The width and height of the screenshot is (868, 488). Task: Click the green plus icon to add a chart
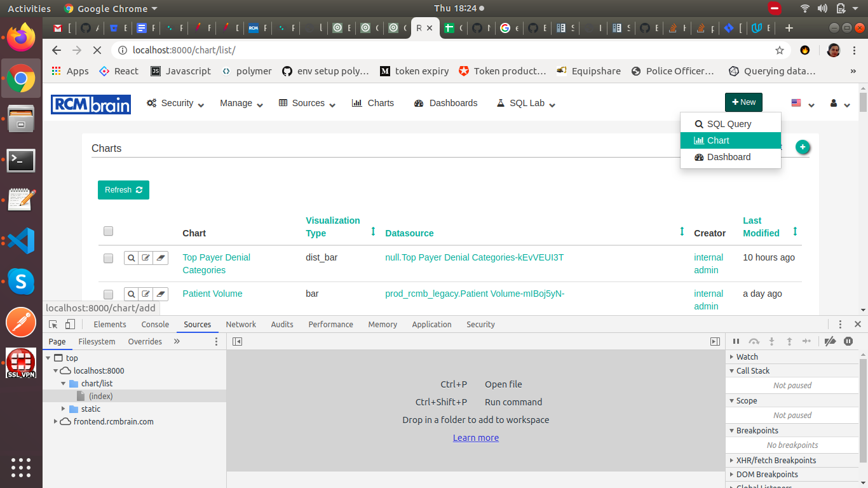(803, 146)
